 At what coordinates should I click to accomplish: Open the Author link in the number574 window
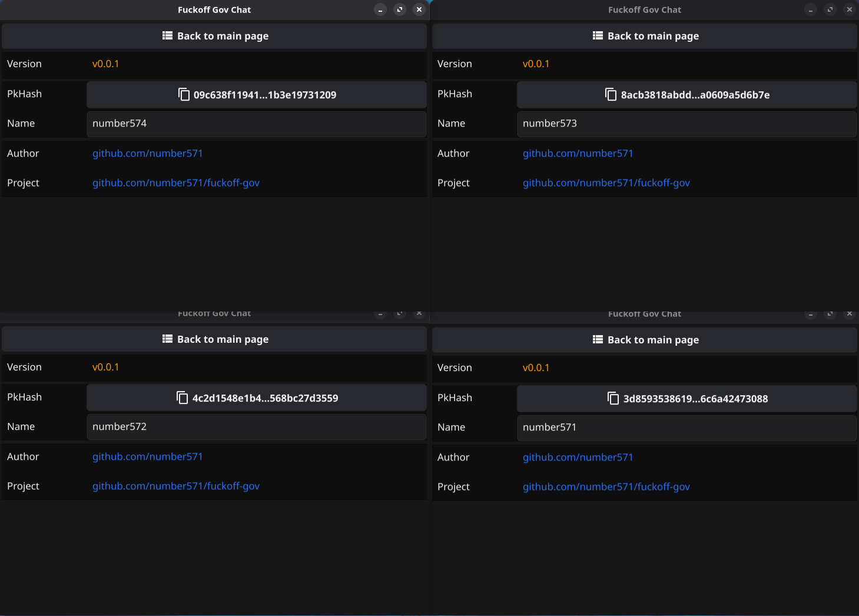[x=147, y=154]
